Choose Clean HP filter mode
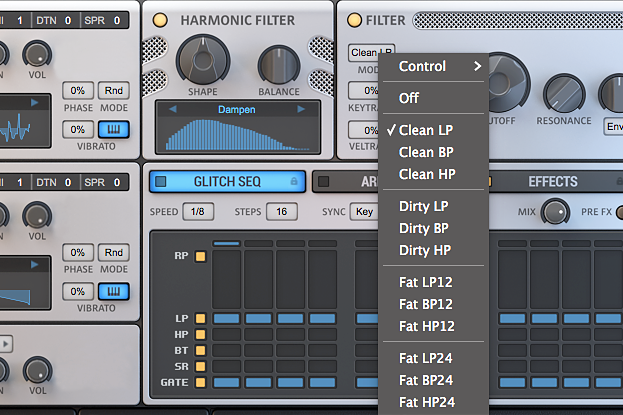 pyautogui.click(x=433, y=174)
